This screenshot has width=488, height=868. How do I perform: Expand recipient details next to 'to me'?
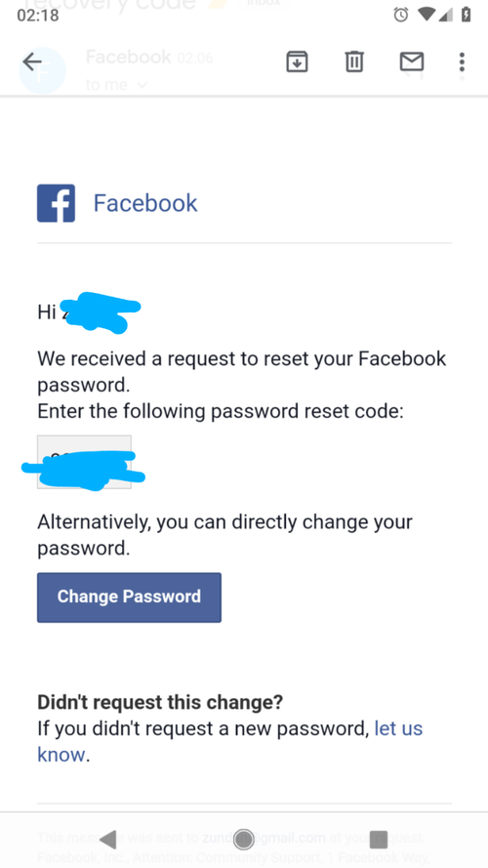pos(142,85)
